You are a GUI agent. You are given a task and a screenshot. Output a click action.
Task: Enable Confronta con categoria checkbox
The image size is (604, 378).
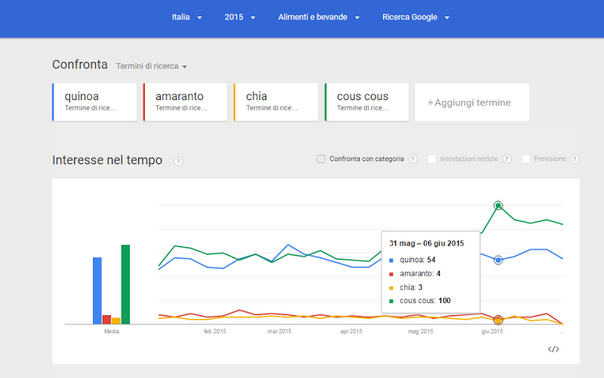tap(321, 159)
